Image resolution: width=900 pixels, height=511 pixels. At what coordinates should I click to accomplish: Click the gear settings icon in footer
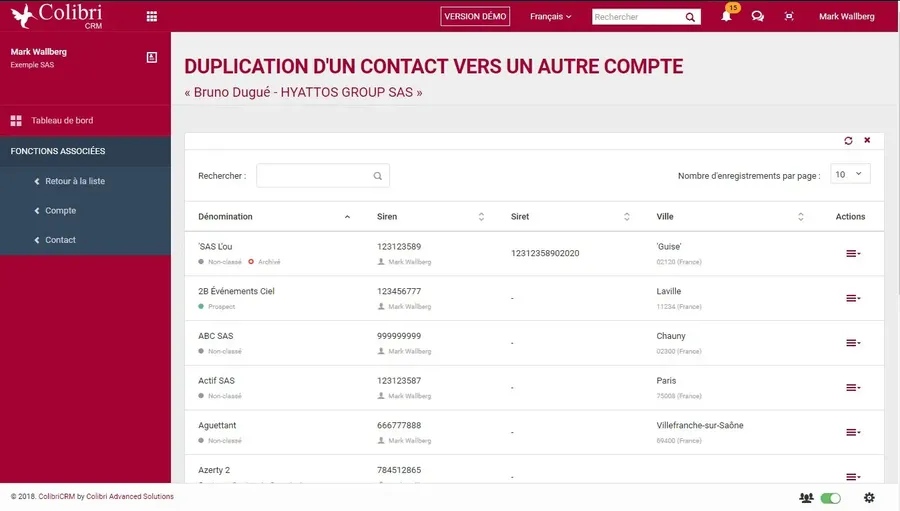[869, 498]
